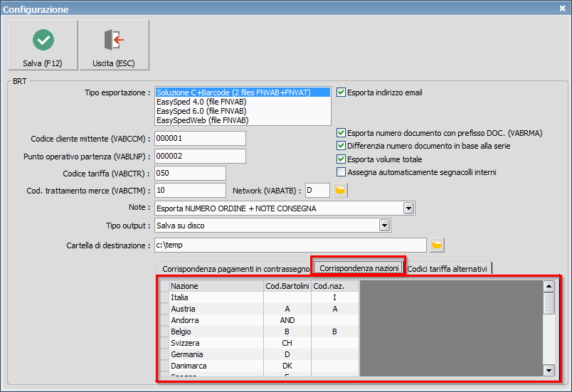Click Codice cliente mittente field 000001

point(201,139)
